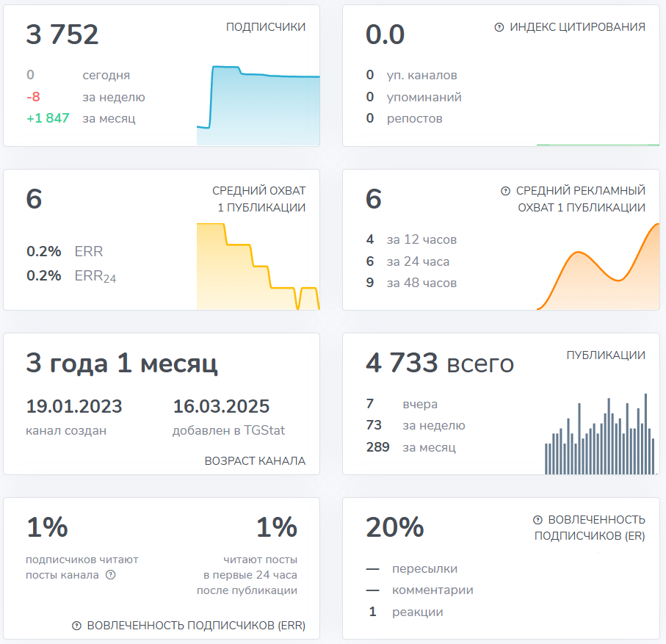Click help icon beside ИНДЕКС ЦИТИРОВАНИЯ
The height and width of the screenshot is (644, 666).
[x=499, y=27]
